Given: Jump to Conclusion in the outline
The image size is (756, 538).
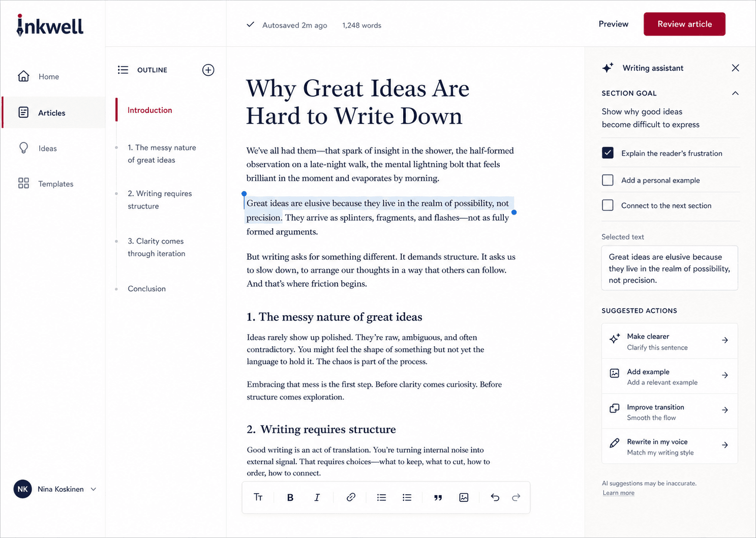Looking at the screenshot, I should [x=146, y=288].
